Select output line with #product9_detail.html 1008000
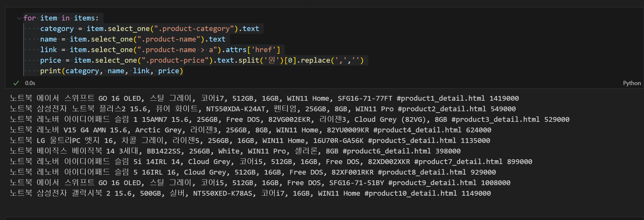Screen dimensions: 644x220 click(260, 183)
